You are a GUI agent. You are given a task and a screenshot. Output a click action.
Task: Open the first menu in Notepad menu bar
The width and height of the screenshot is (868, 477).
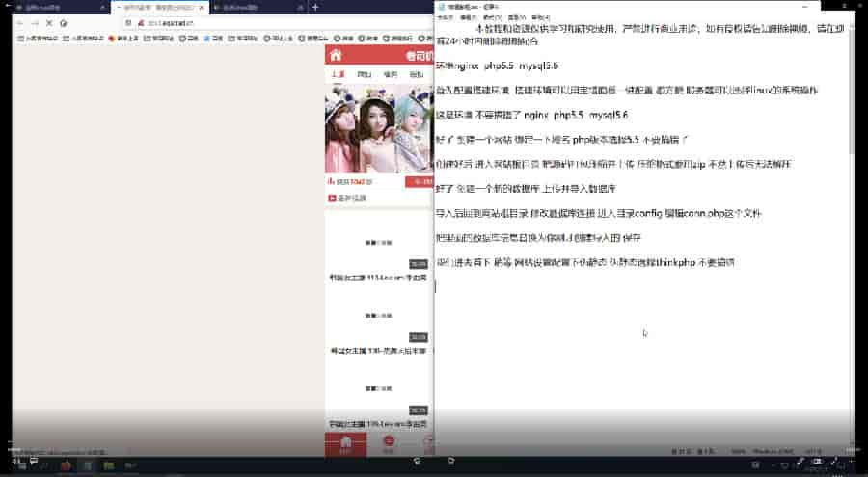click(x=448, y=18)
